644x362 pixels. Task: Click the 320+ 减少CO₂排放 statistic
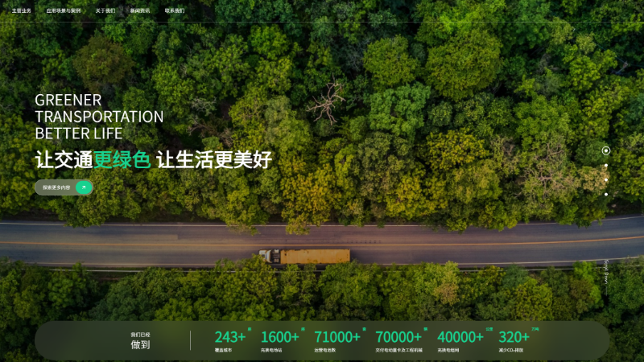515,339
